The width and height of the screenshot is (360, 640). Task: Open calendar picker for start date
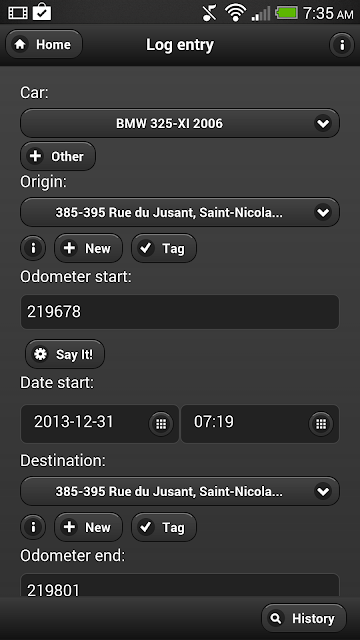[161, 424]
